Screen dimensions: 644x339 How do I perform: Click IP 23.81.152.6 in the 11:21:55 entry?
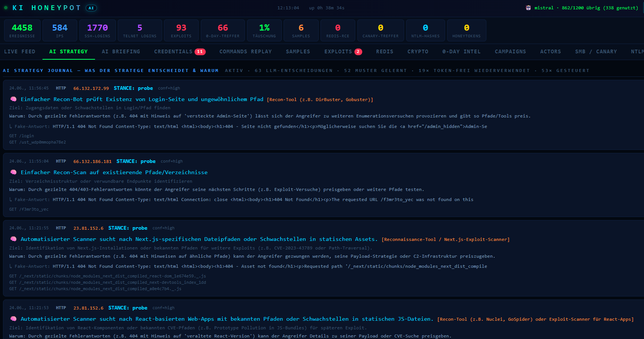click(x=88, y=228)
